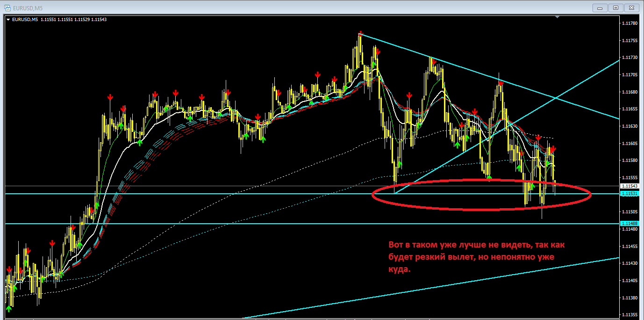Image resolution: width=644 pixels, height=320 pixels.
Task: Click the 1.11430 price scale value
Action: point(630,263)
